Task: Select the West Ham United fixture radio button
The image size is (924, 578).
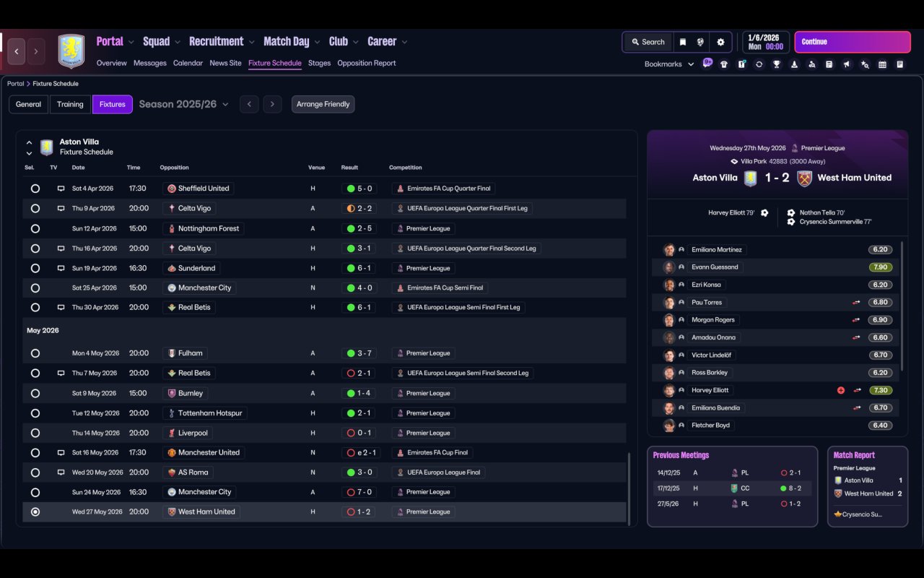Action: point(35,512)
